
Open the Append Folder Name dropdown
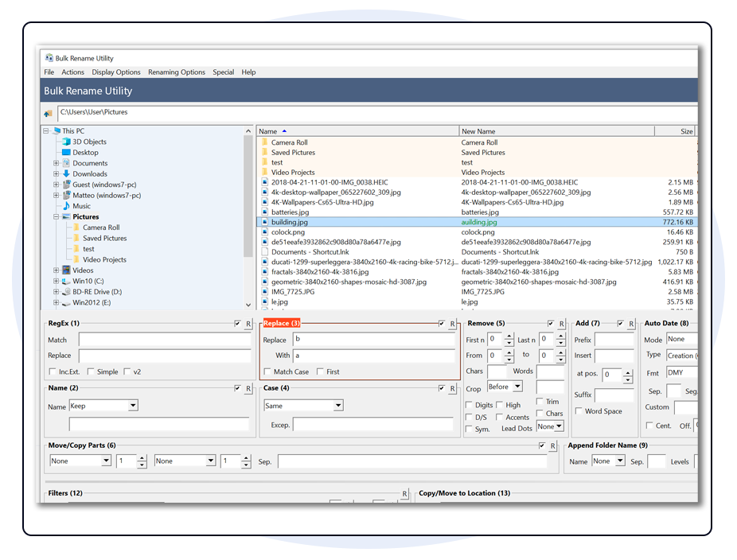point(608,461)
